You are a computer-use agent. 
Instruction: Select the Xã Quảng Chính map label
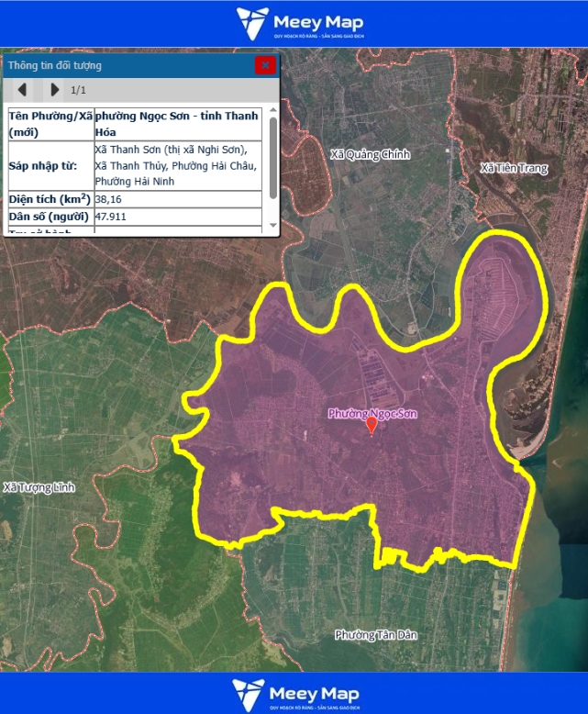(371, 154)
